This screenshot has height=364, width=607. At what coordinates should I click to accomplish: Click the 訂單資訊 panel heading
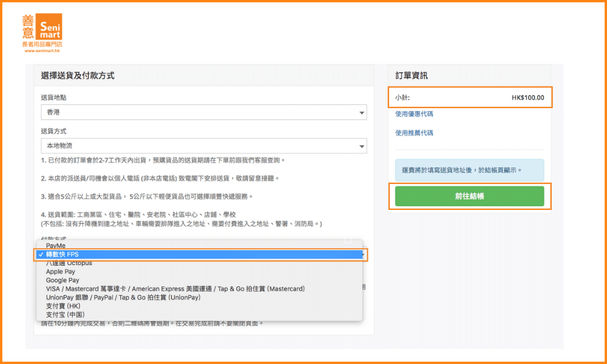click(x=412, y=76)
